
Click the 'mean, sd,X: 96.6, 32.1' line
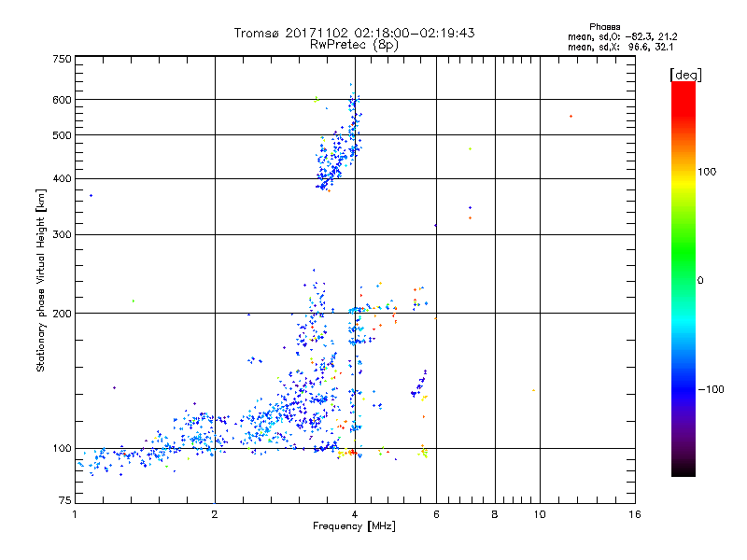(620, 47)
